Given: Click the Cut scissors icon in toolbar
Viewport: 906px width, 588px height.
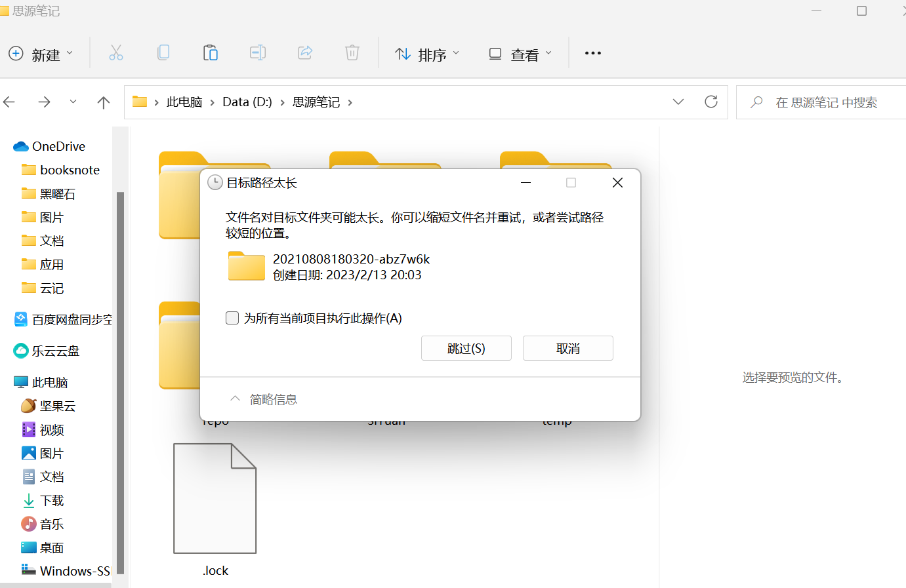Looking at the screenshot, I should pos(116,53).
